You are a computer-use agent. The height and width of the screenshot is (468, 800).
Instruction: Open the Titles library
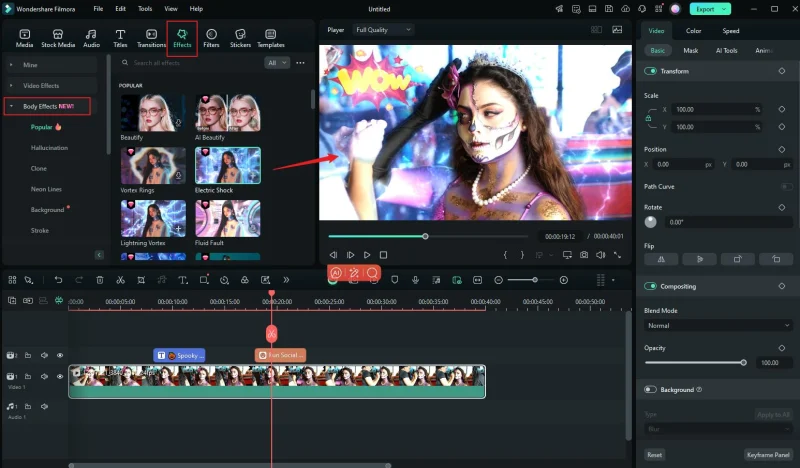[120, 37]
